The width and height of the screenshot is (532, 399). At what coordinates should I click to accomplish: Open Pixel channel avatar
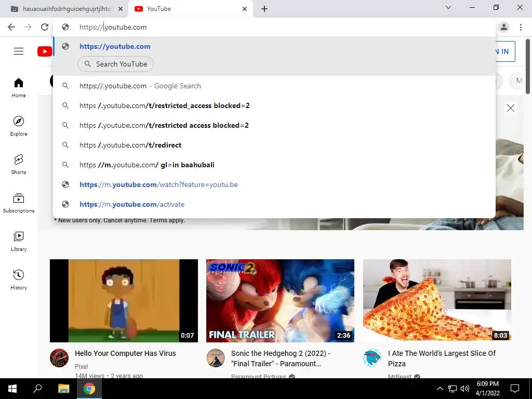click(59, 357)
